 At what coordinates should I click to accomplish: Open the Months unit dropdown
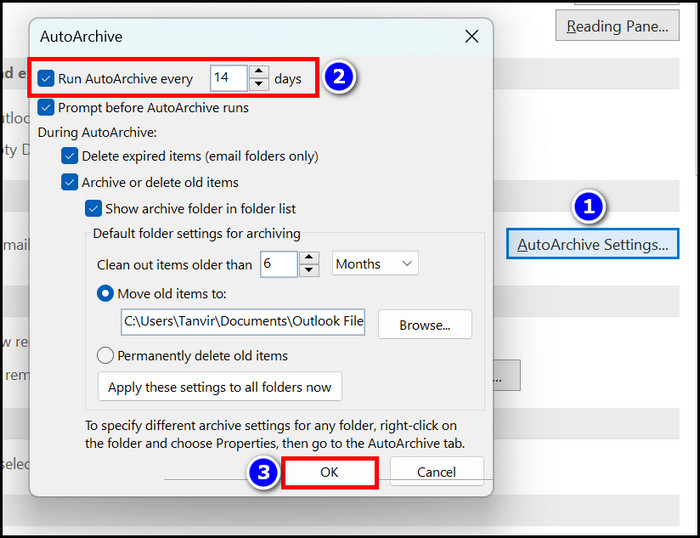point(375,264)
